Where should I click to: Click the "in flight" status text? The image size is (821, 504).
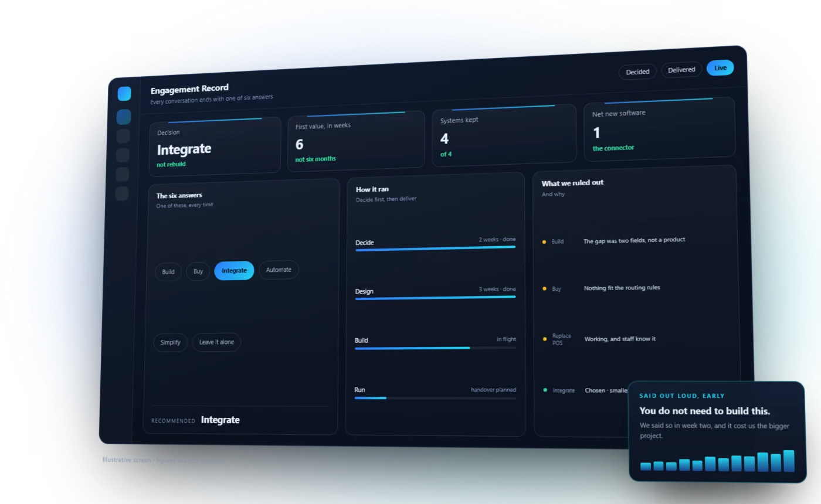(x=507, y=339)
